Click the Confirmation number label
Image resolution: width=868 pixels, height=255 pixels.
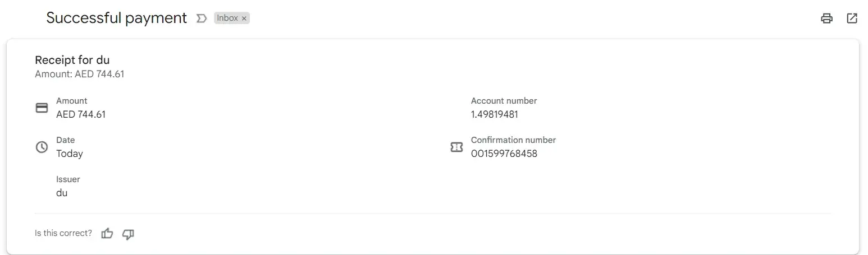513,140
